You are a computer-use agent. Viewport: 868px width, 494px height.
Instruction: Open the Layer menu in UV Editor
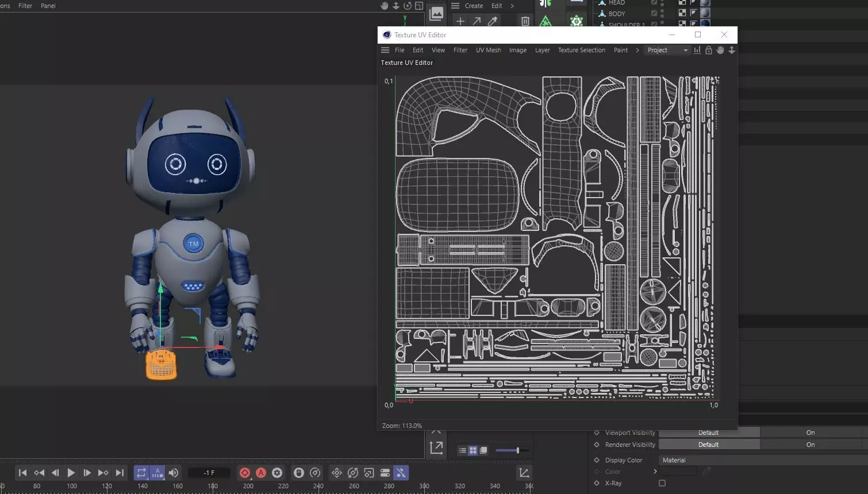click(543, 50)
